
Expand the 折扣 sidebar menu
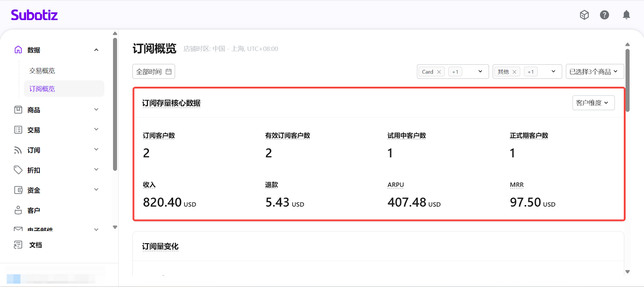point(96,170)
